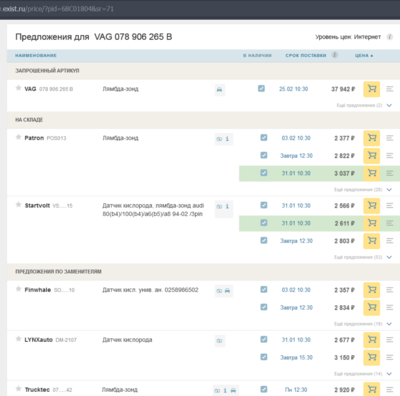Select Датчик кислорода description in LYNXauto row

(127, 340)
